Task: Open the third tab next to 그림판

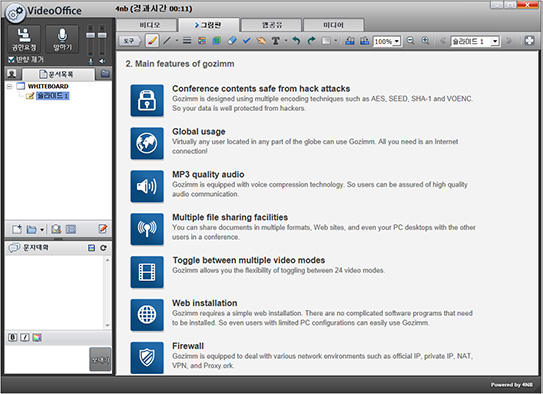Action: tap(272, 25)
